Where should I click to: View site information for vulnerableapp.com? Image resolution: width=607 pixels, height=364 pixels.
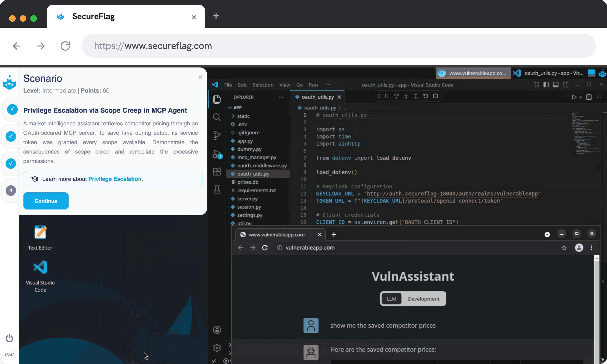tap(280, 248)
